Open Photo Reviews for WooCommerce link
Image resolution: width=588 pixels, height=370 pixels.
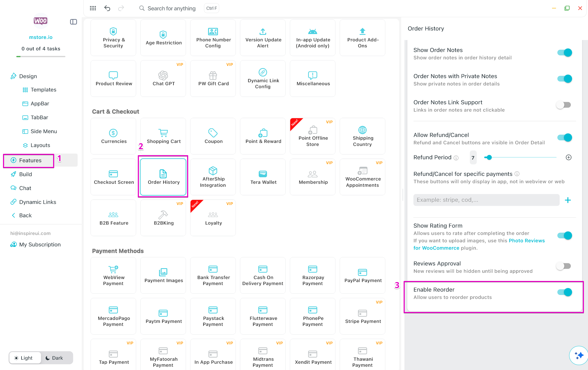click(526, 241)
